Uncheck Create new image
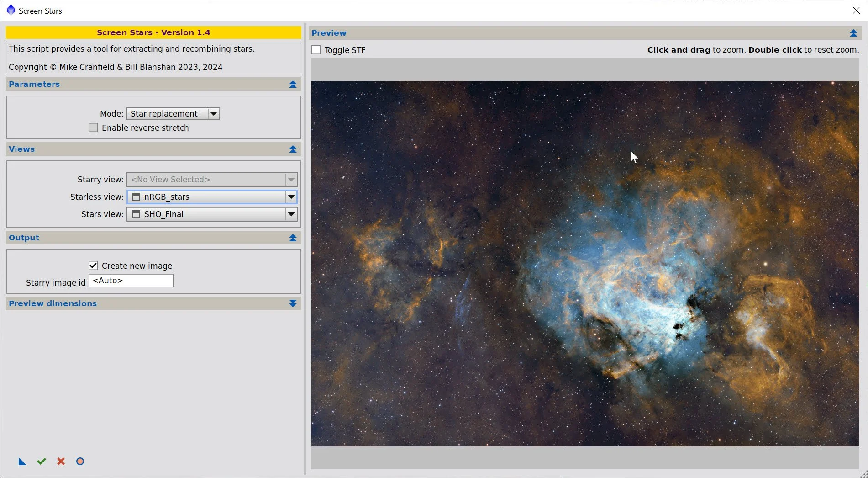The image size is (868, 478). (x=93, y=266)
